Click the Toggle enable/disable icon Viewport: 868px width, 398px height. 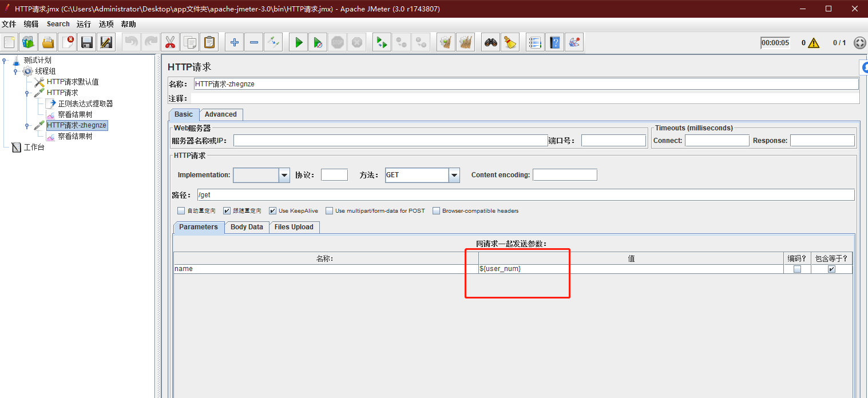(x=274, y=42)
